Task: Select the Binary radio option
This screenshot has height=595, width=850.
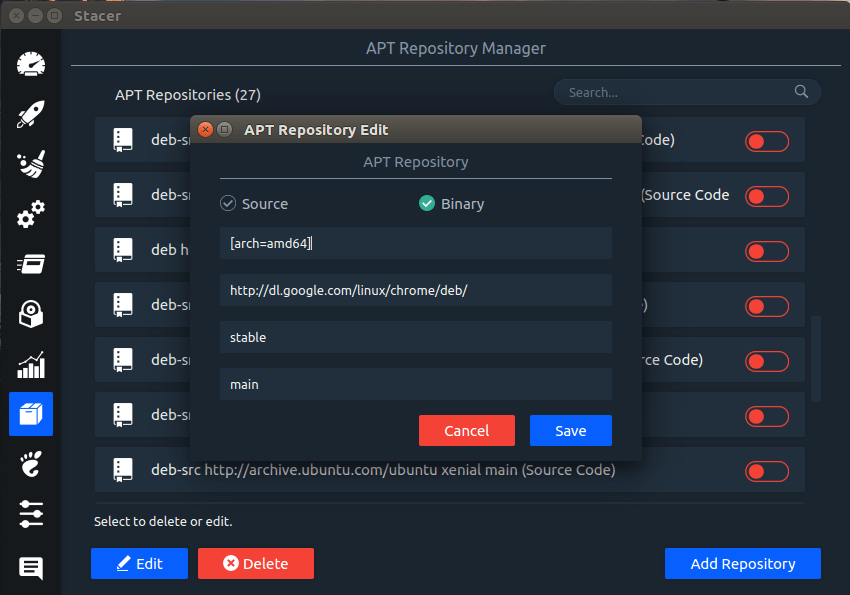Action: pyautogui.click(x=452, y=204)
